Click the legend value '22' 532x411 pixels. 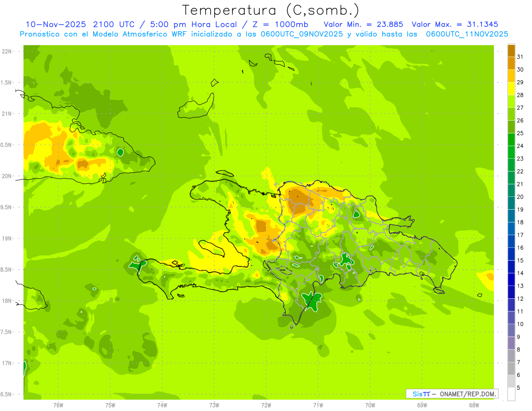(520, 171)
